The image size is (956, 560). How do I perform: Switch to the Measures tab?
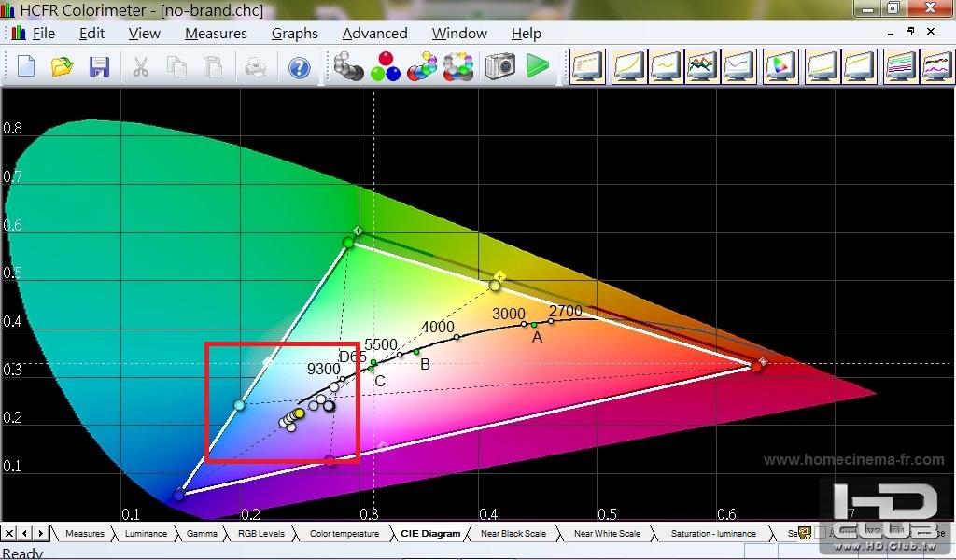(85, 533)
